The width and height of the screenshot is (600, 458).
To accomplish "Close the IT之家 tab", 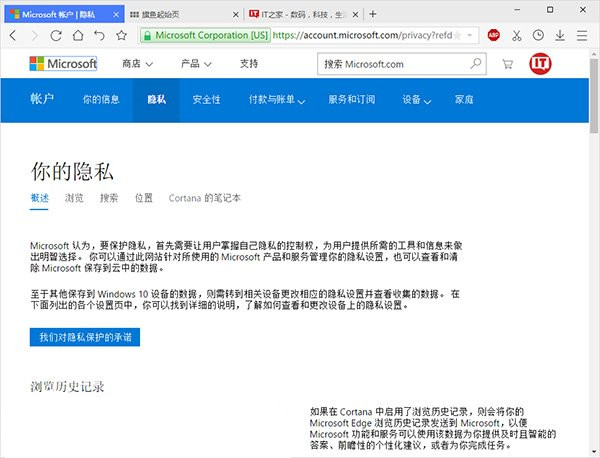I will 355,15.
